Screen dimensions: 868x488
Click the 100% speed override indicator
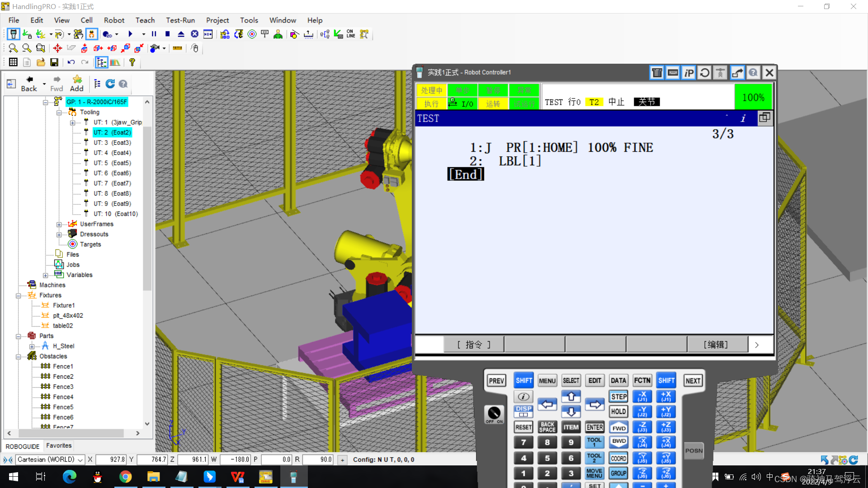tap(753, 97)
